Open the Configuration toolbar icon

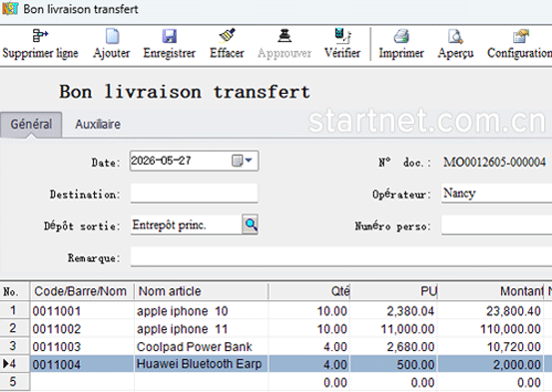tap(521, 36)
